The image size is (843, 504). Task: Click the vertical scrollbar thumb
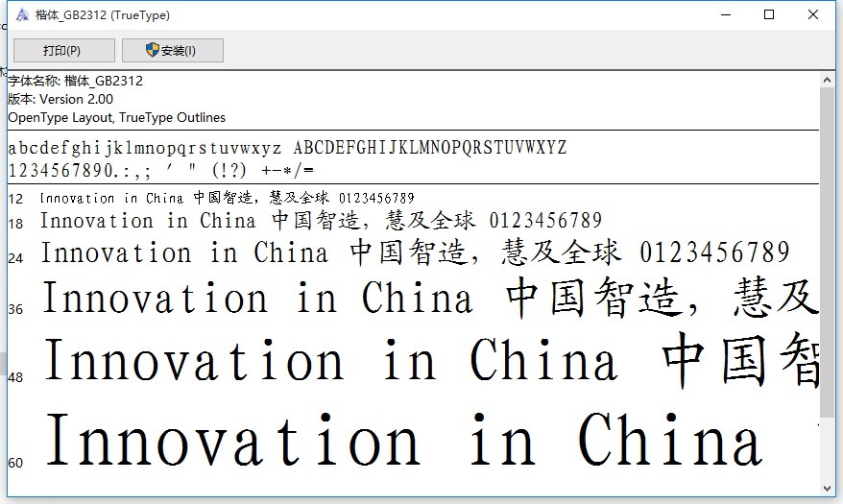click(x=827, y=252)
